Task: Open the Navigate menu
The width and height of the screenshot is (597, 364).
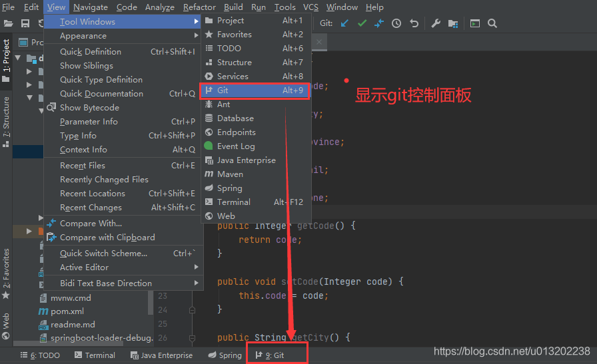Action: [91, 7]
